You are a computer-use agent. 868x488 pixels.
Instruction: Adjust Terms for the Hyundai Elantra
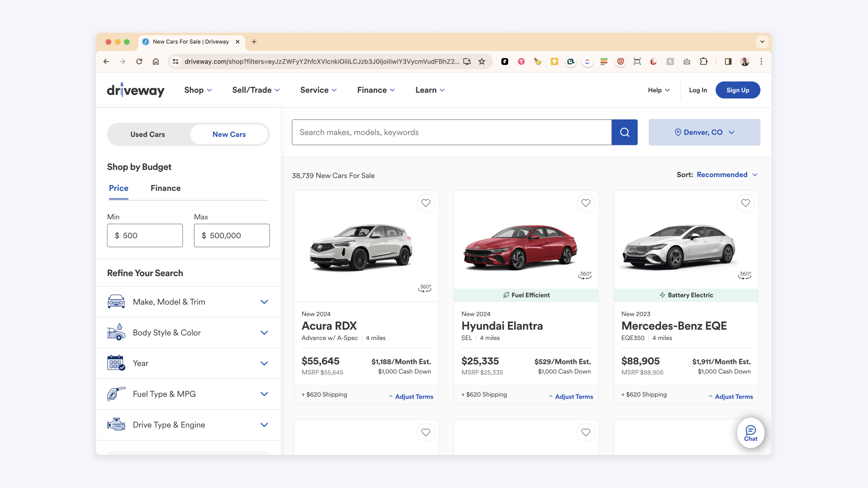[573, 396]
